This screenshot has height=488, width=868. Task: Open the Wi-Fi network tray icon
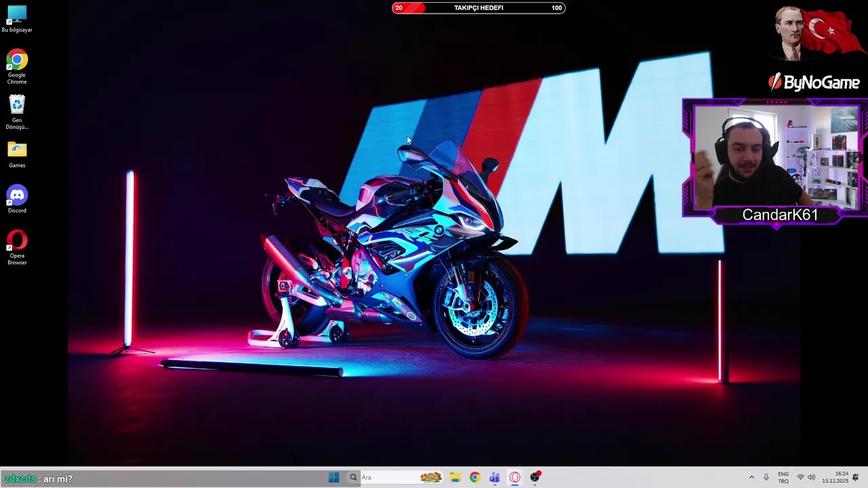point(800,477)
